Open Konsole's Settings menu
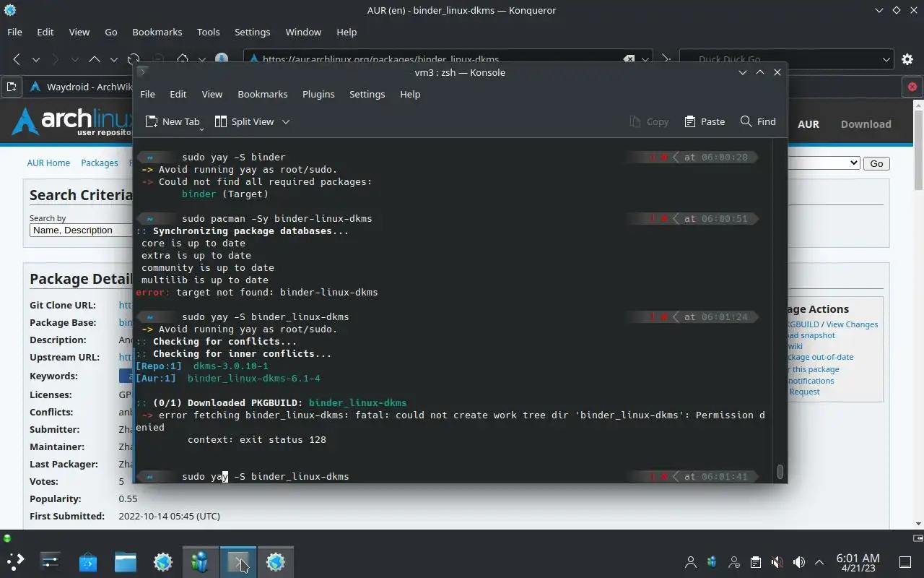 coord(367,94)
